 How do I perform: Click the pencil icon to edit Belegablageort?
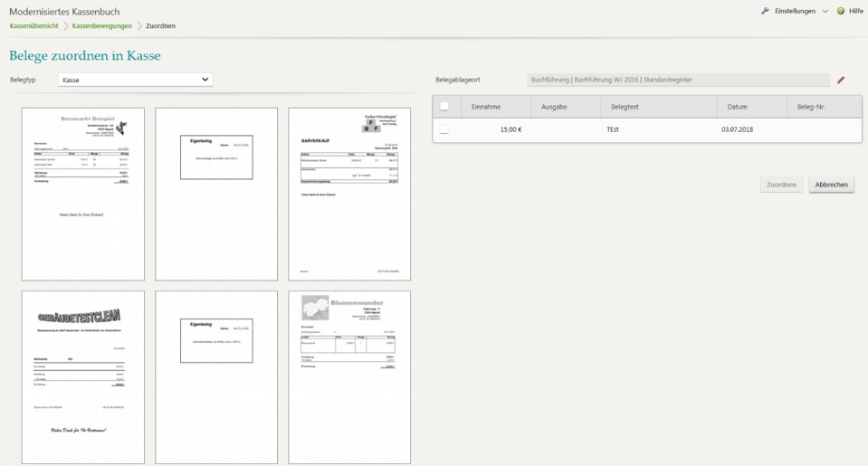tap(841, 81)
